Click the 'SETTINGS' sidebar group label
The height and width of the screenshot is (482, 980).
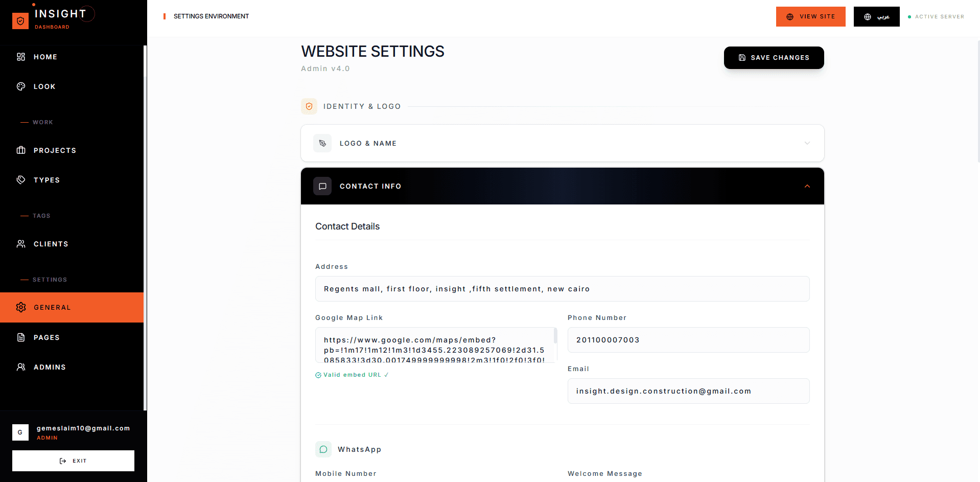pos(50,280)
